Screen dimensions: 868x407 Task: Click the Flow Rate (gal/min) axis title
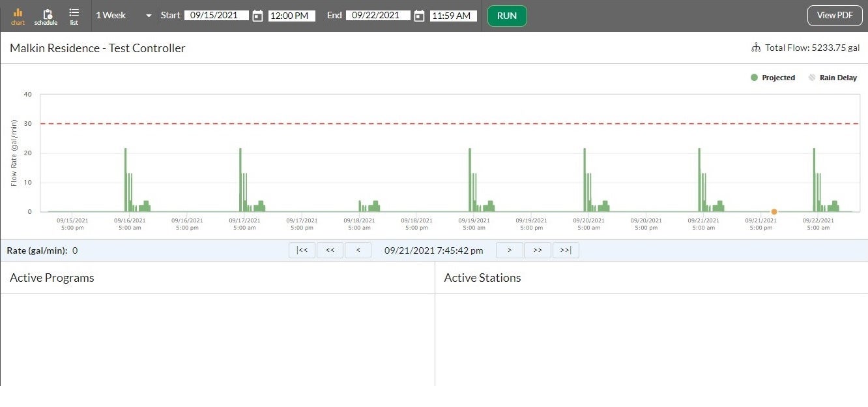[14, 153]
